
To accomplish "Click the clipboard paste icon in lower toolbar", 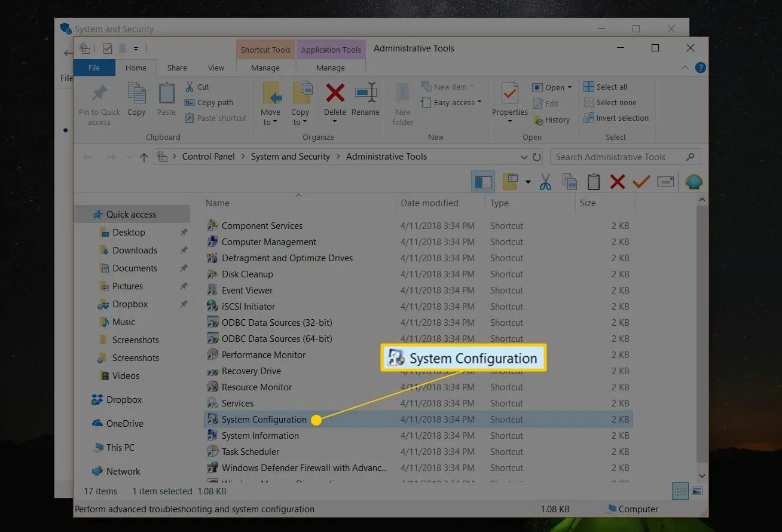I will (x=593, y=182).
